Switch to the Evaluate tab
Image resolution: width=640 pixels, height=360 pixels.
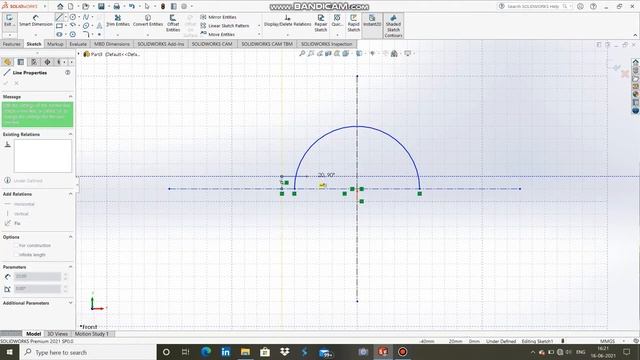point(78,44)
